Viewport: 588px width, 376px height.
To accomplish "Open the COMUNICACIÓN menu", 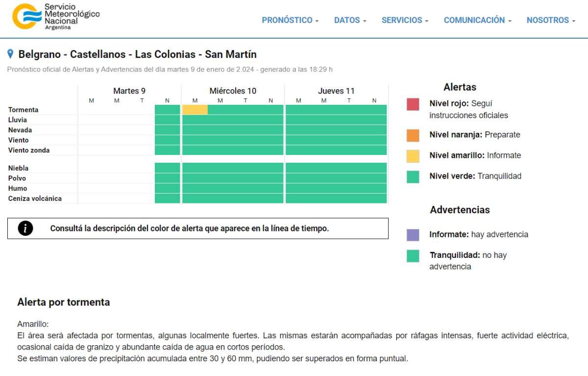I will click(x=477, y=20).
